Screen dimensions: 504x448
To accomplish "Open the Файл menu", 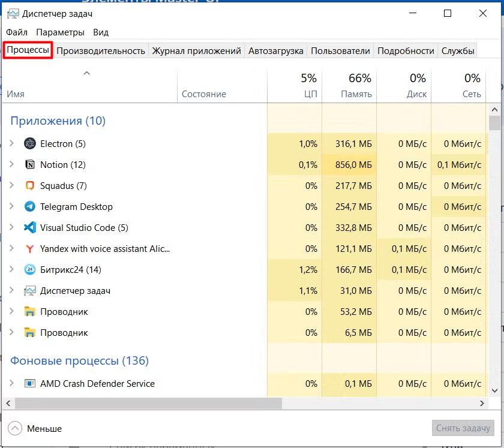I will (17, 32).
